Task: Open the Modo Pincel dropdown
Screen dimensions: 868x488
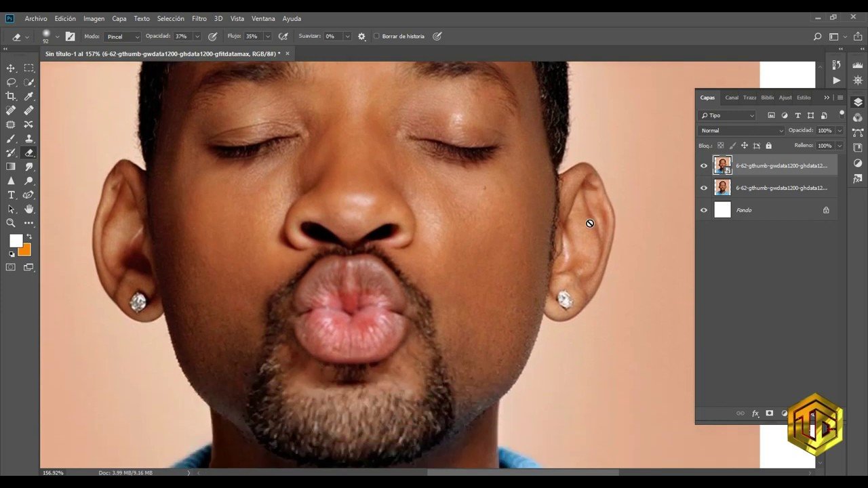Action: tap(123, 37)
